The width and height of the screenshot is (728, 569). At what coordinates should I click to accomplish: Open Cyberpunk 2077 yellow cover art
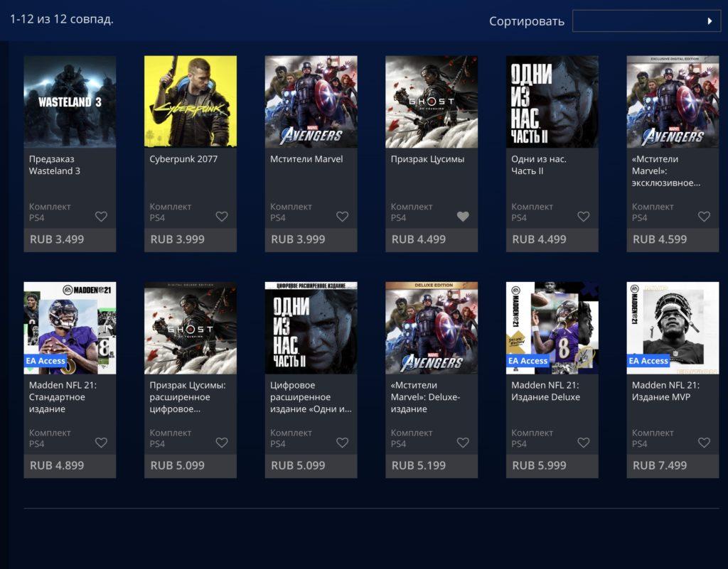191,102
